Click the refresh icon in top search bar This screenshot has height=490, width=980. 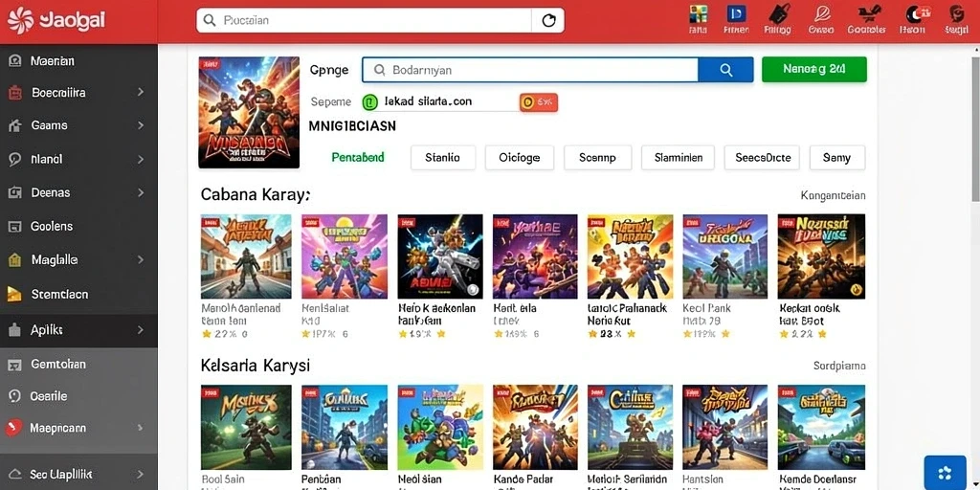[548, 21]
